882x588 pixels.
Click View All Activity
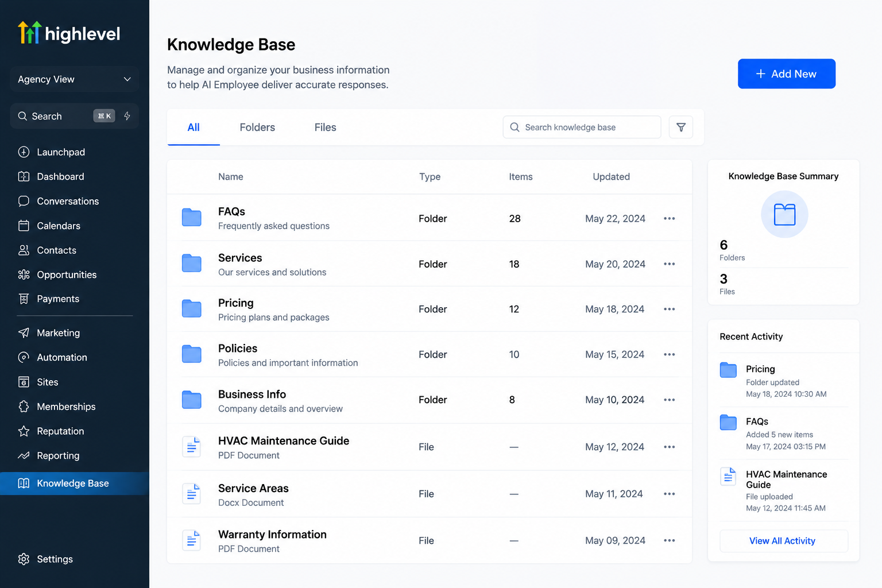coord(784,541)
